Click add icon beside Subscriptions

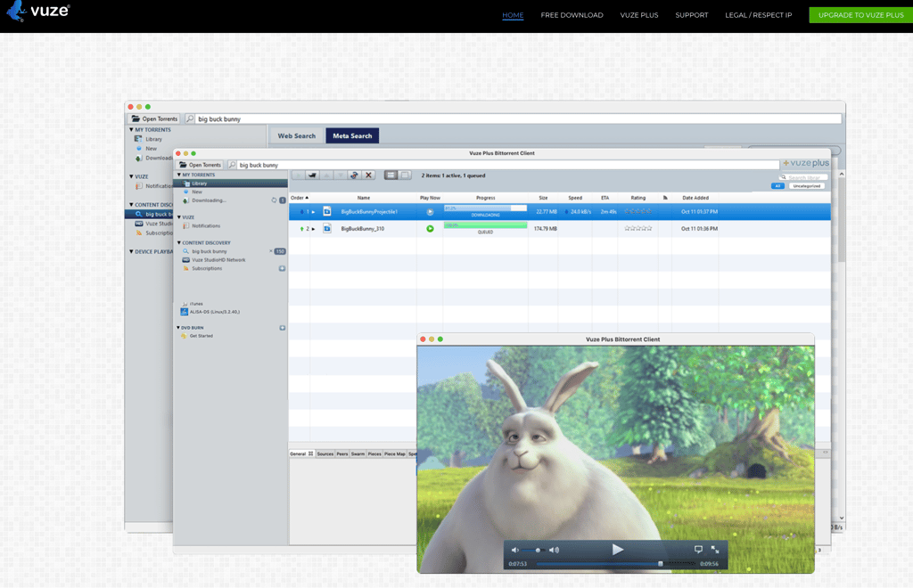(282, 269)
